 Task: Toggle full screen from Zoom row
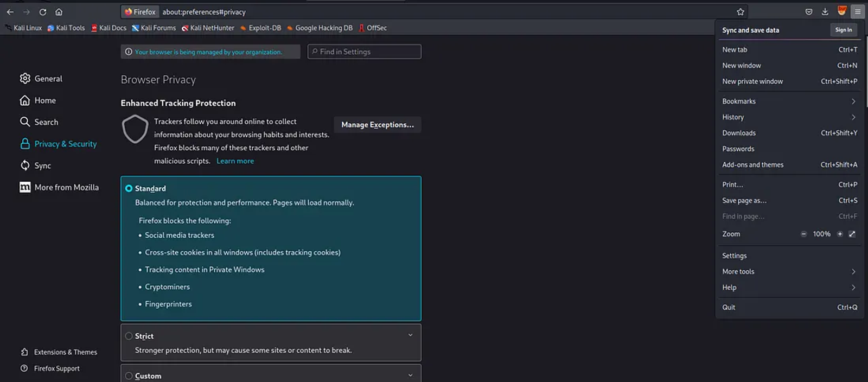(852, 234)
